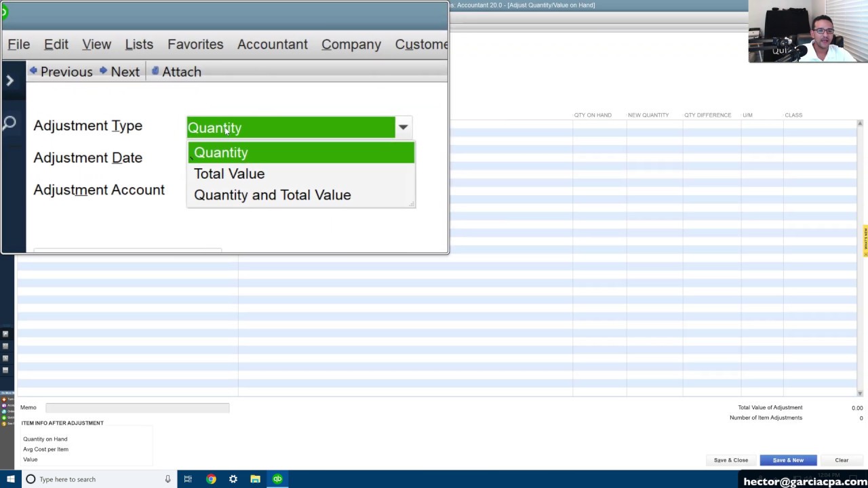Click the fourth shortcut icon in left sidebar

[x=5, y=371]
